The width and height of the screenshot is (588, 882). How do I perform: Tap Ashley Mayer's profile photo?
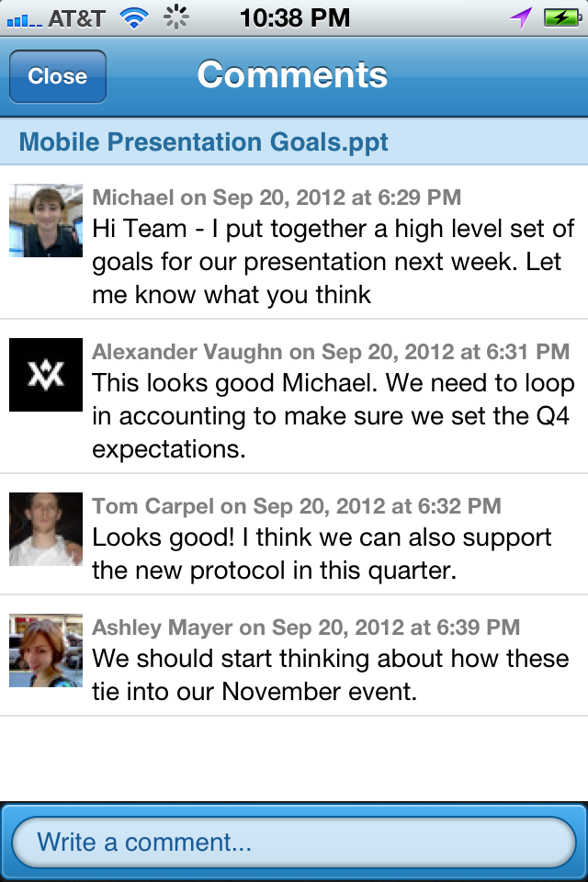click(x=46, y=650)
